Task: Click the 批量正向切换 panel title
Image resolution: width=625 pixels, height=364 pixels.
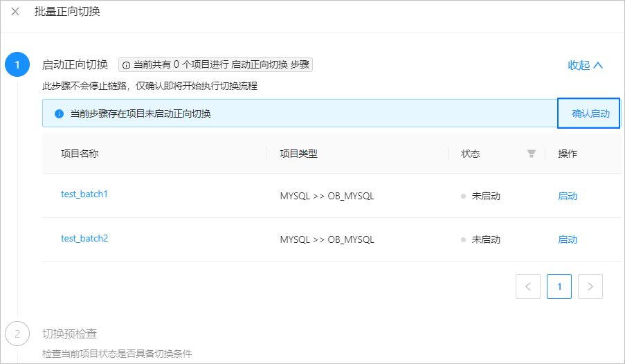Action: 67,11
